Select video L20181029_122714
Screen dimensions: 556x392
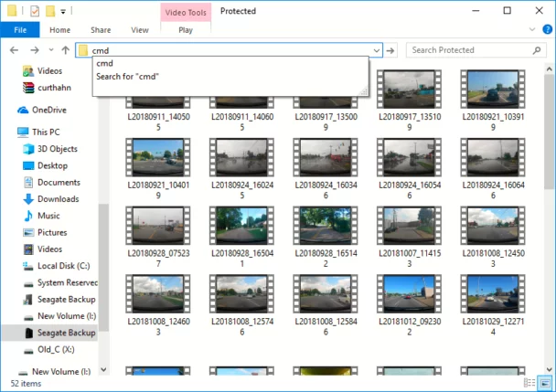tap(493, 305)
